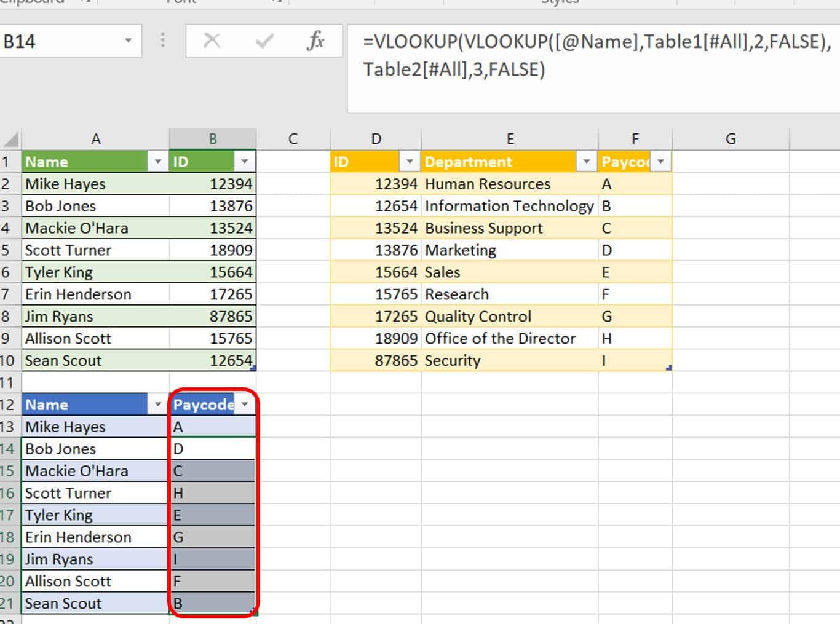Viewport: 840px width, 624px height.
Task: Click the Quality Control cell
Action: tap(510, 317)
